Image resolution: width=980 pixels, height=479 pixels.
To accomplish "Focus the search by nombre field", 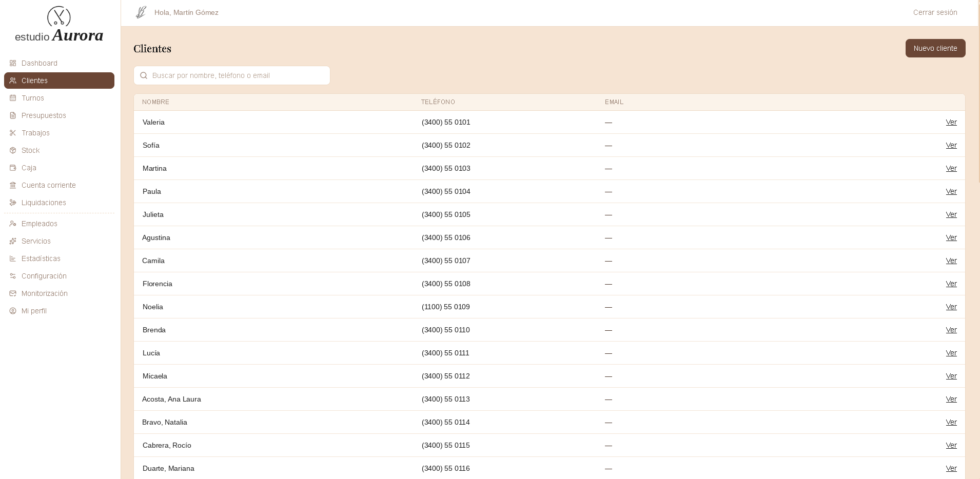I will coord(232,75).
